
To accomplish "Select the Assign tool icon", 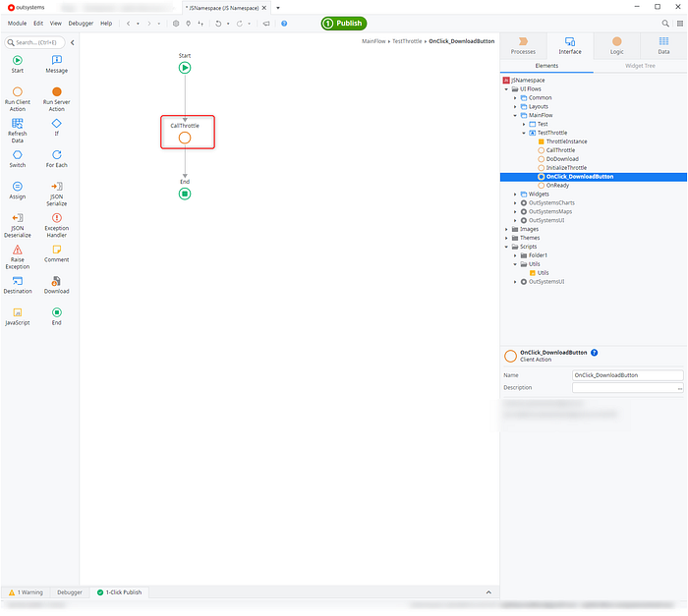I will (18, 187).
